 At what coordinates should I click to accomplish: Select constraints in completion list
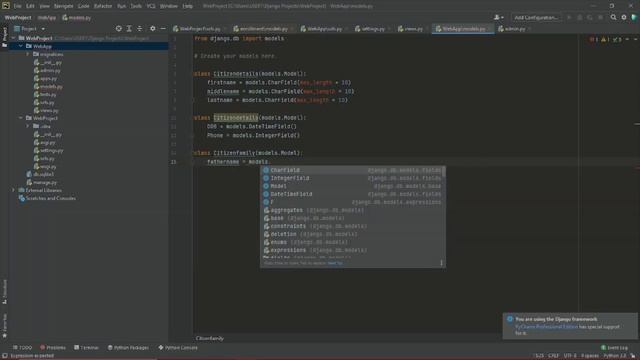pyautogui.click(x=352, y=226)
